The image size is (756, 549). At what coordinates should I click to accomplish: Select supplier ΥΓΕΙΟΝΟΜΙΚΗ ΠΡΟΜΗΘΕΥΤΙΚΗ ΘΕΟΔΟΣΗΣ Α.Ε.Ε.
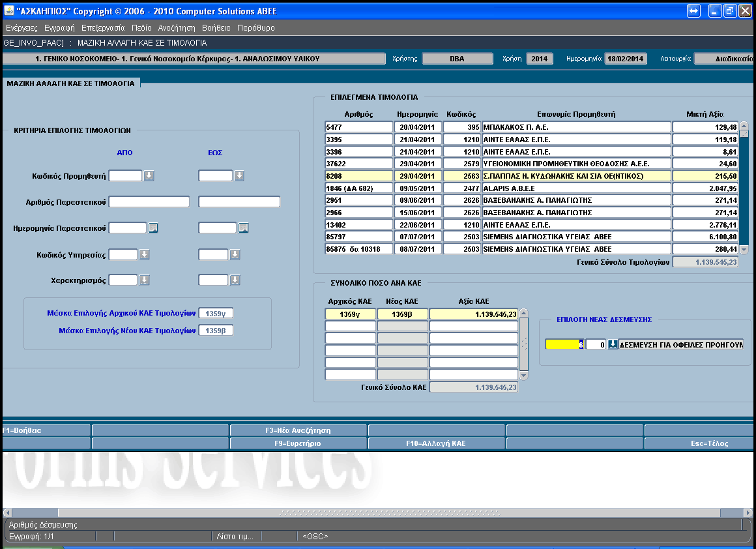(576, 164)
